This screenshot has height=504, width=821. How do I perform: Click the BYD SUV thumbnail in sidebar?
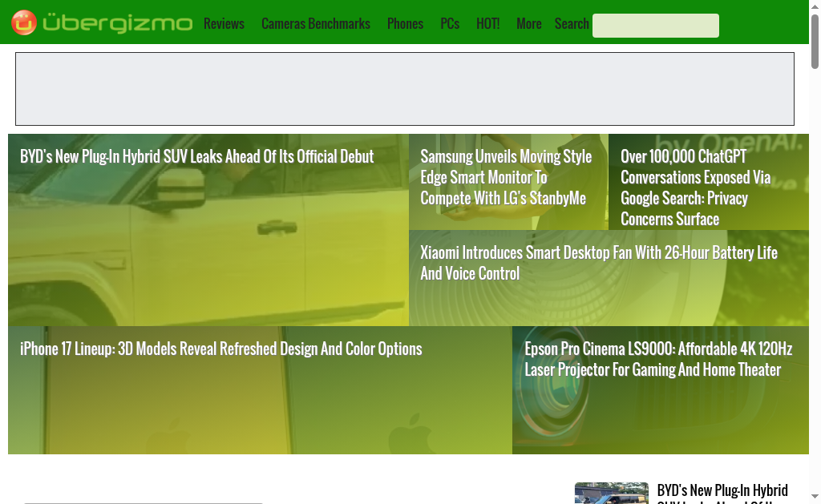tap(612, 493)
